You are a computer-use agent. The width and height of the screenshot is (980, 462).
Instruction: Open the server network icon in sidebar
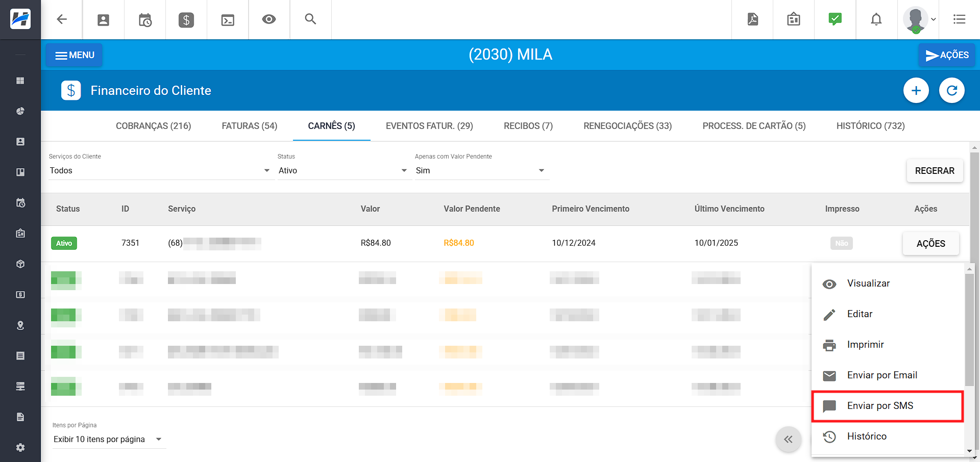(x=20, y=387)
